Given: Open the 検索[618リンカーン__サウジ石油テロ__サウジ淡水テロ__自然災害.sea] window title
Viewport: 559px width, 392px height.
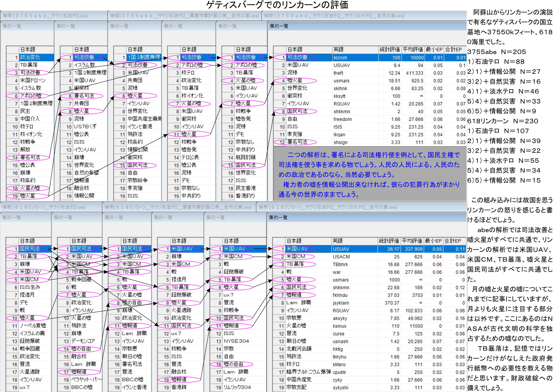Looking at the screenshot, I should point(327,207).
